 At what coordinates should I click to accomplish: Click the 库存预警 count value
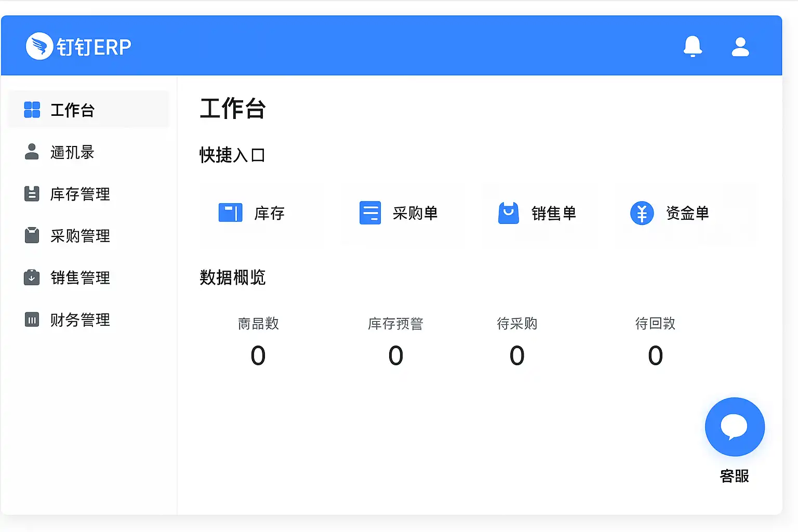pos(396,356)
